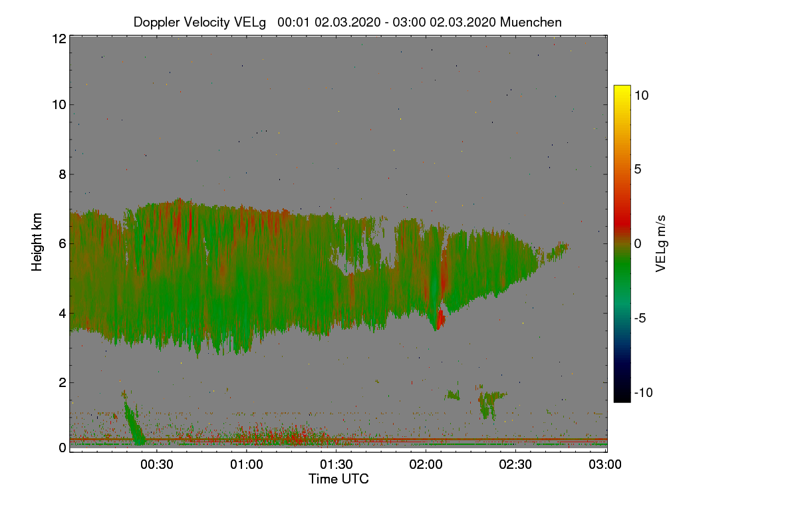
Task: Click the 03:00 time tick label
Action: click(605, 465)
